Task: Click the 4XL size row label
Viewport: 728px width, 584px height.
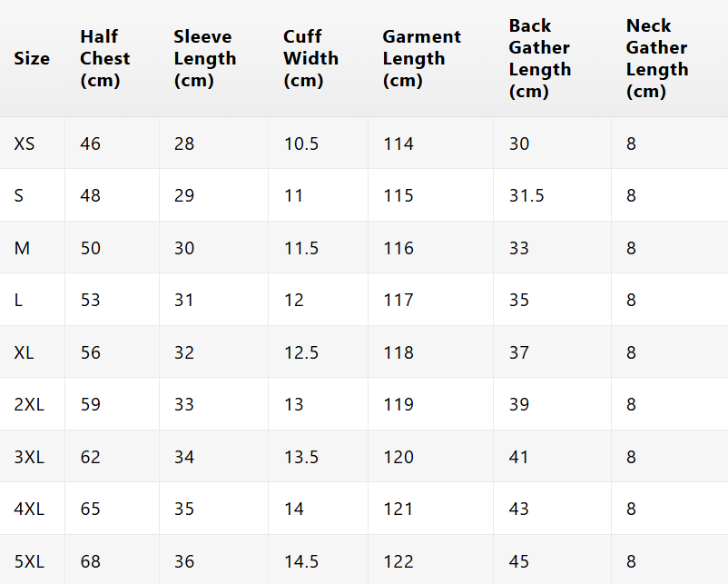Action: point(29,510)
